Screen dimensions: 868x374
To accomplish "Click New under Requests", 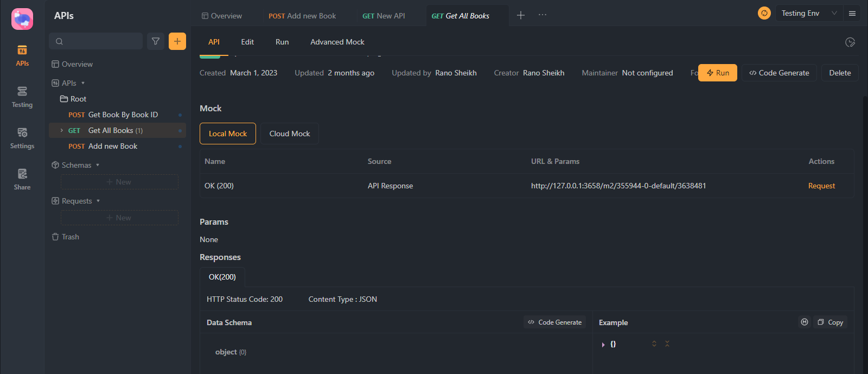I will pos(119,218).
